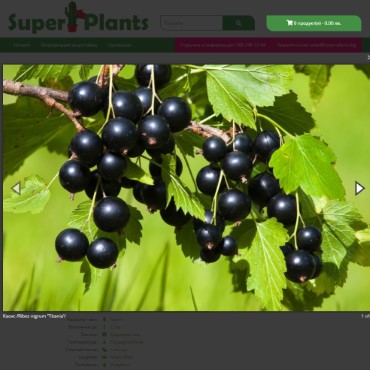Open the green shopping cart button
370x370 pixels.
point(314,23)
